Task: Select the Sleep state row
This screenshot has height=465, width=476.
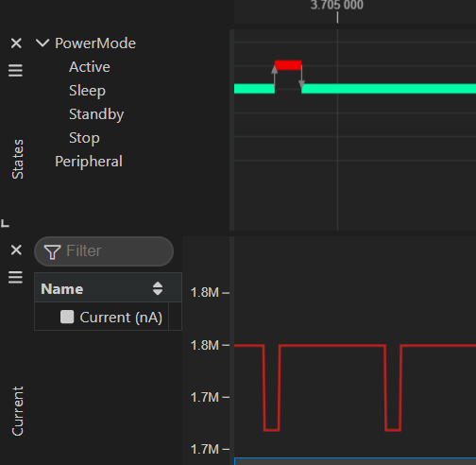Action: point(87,91)
